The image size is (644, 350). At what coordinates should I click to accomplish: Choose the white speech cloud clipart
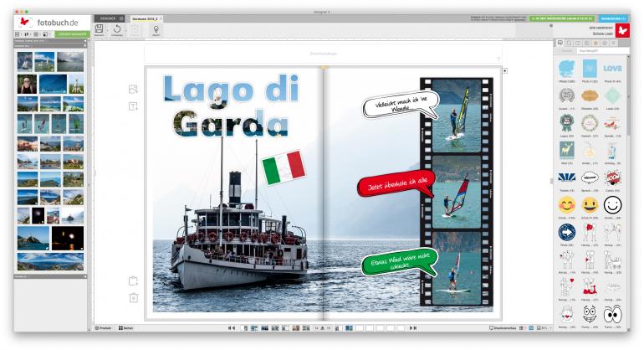pos(590,178)
